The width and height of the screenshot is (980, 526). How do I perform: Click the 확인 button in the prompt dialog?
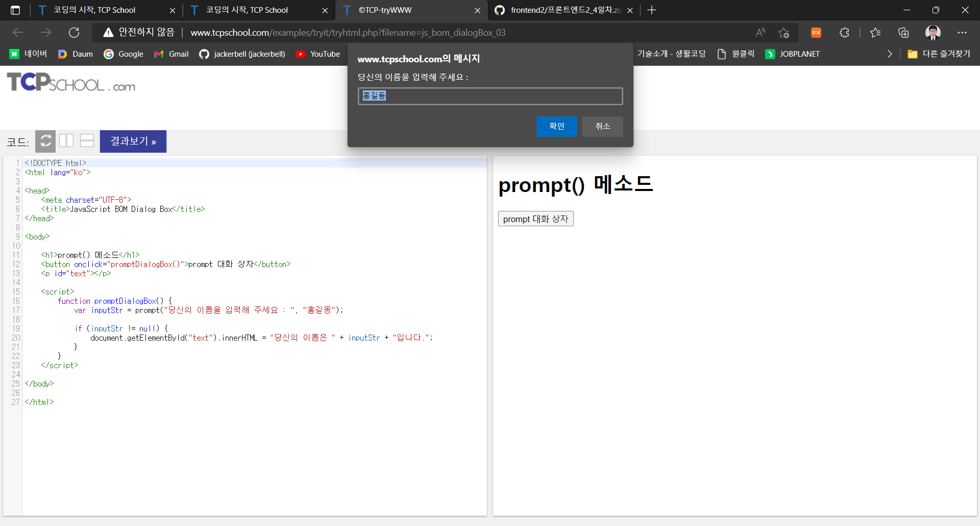[x=556, y=126]
